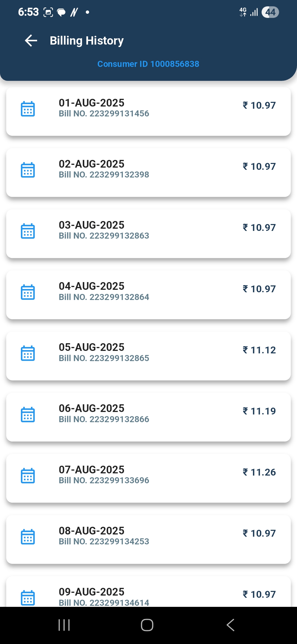Tap calendar icon for 02-AUG-2025 bill
This screenshot has width=297, height=644.
tap(28, 170)
